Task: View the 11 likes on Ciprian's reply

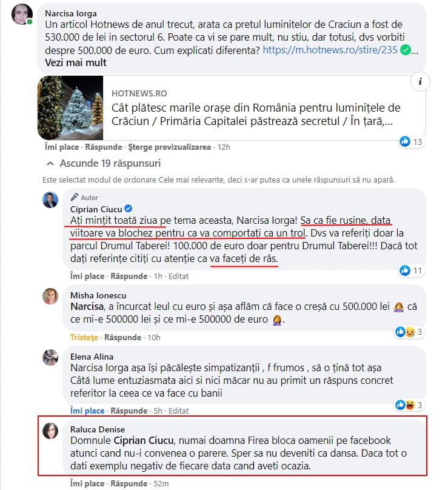Action: pyautogui.click(x=412, y=270)
